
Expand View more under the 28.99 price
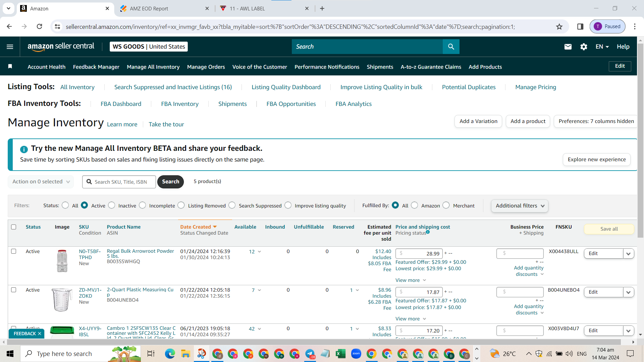click(411, 280)
